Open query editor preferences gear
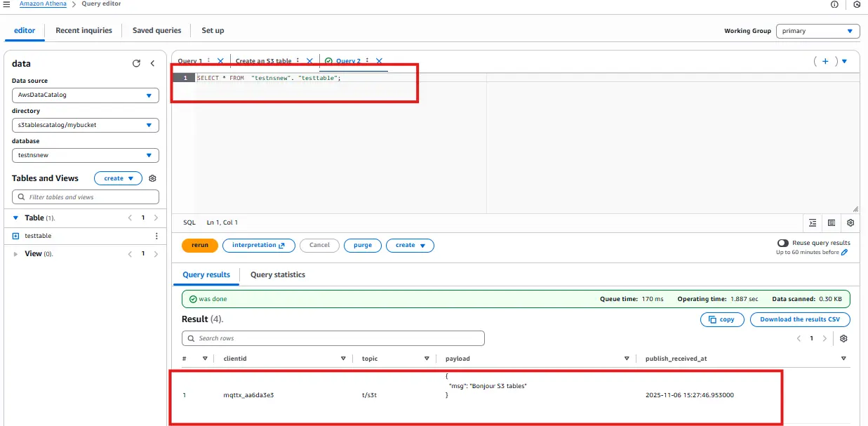Screen dimensions: 868x426 point(850,222)
